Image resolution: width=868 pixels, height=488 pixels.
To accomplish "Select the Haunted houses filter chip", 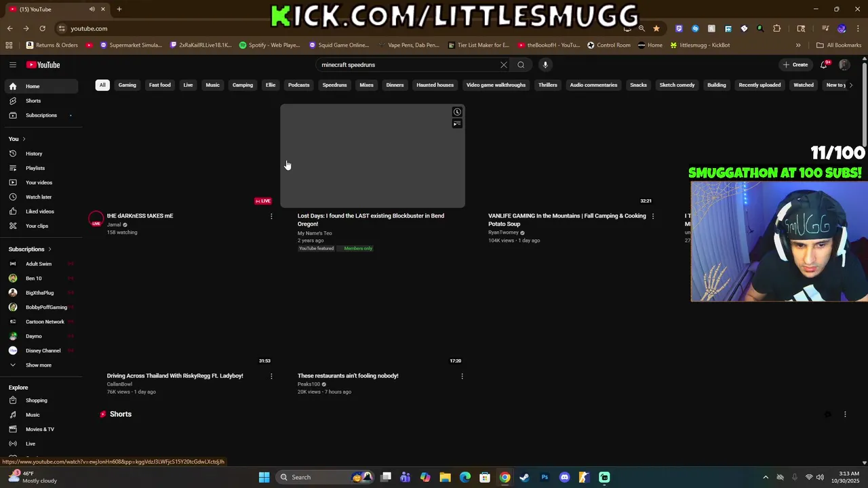I will (435, 85).
